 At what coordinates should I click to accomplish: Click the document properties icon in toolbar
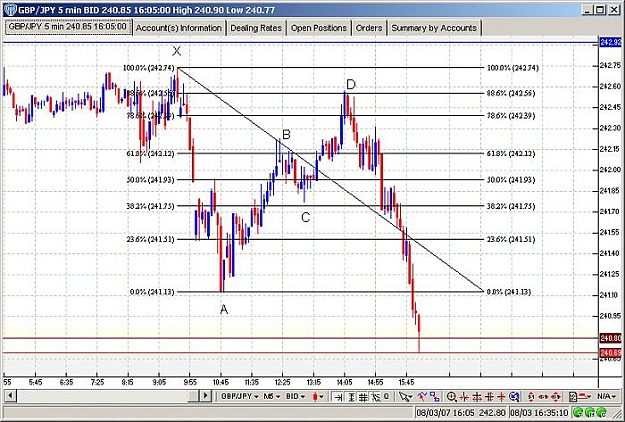click(572, 396)
